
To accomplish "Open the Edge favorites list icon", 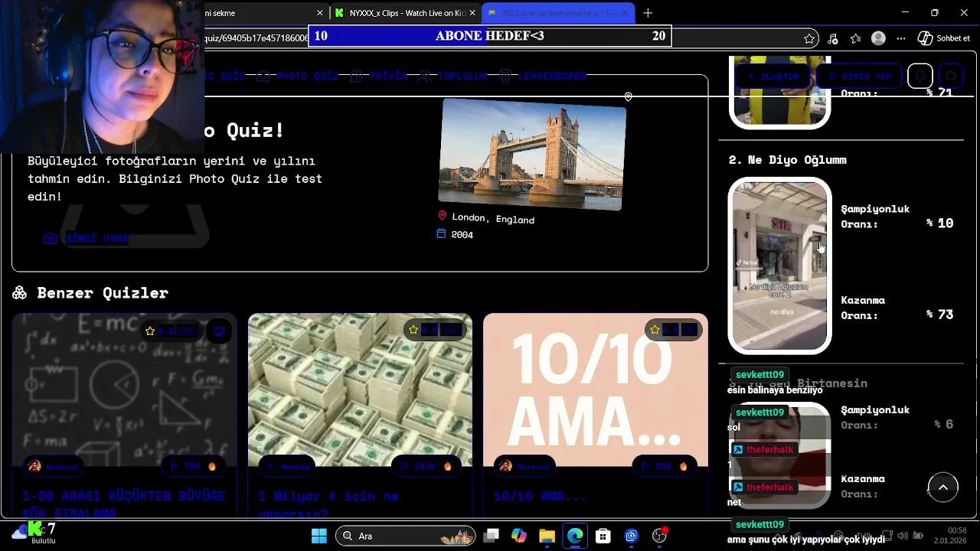I will [856, 38].
